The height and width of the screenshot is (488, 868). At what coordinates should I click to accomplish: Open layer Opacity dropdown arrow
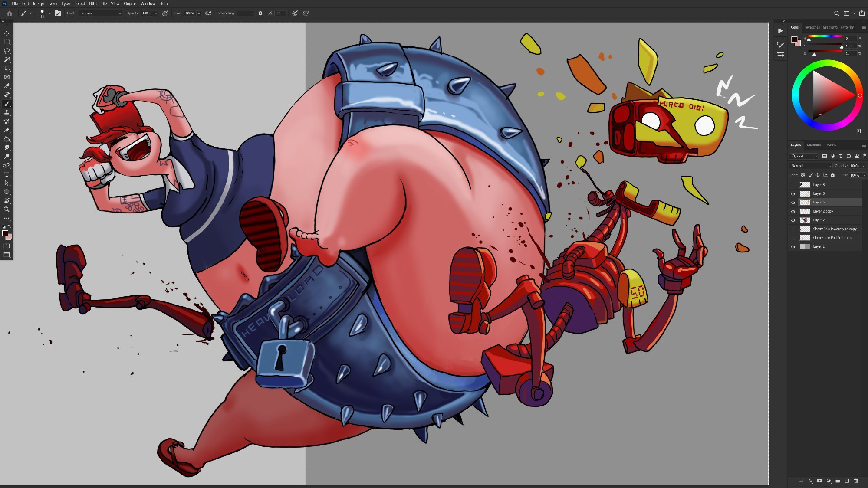(863, 166)
